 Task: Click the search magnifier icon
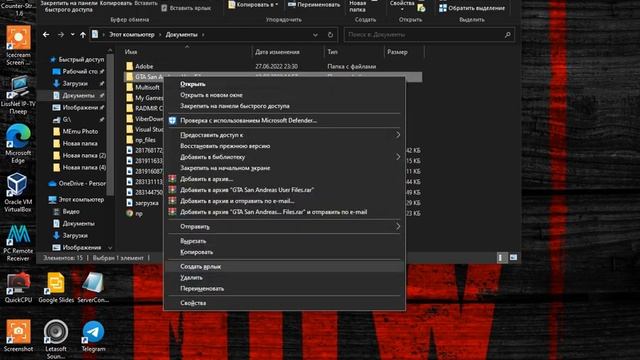[x=507, y=35]
